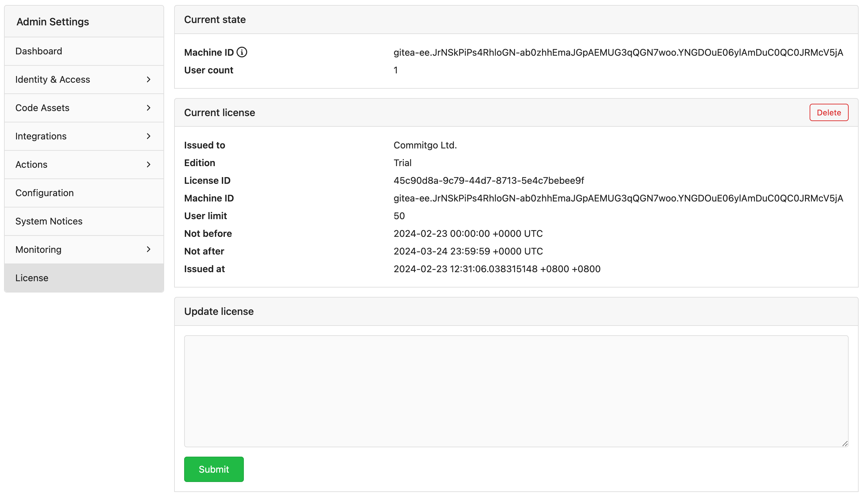Viewport: 868px width, 499px height.
Task: View the System Notices page
Action: click(x=48, y=221)
